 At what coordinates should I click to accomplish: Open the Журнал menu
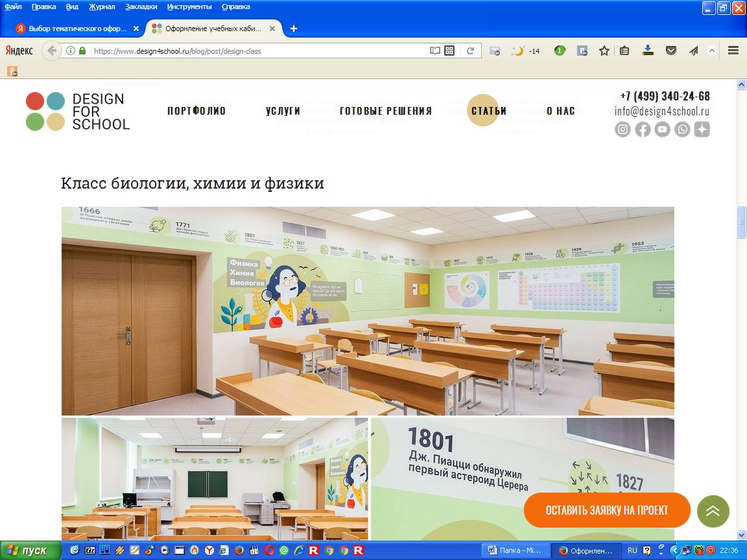click(102, 6)
